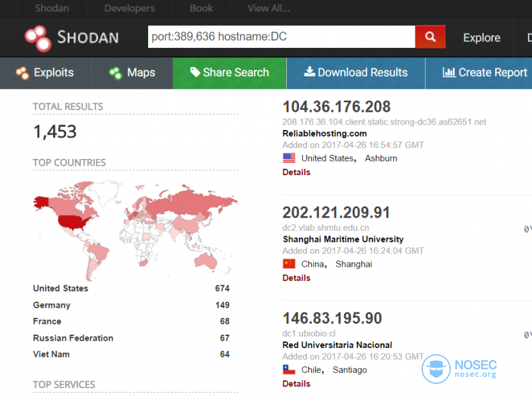Click the Added on 16:24:04 GMT timestamp
This screenshot has width=532, height=400.
coord(353,251)
